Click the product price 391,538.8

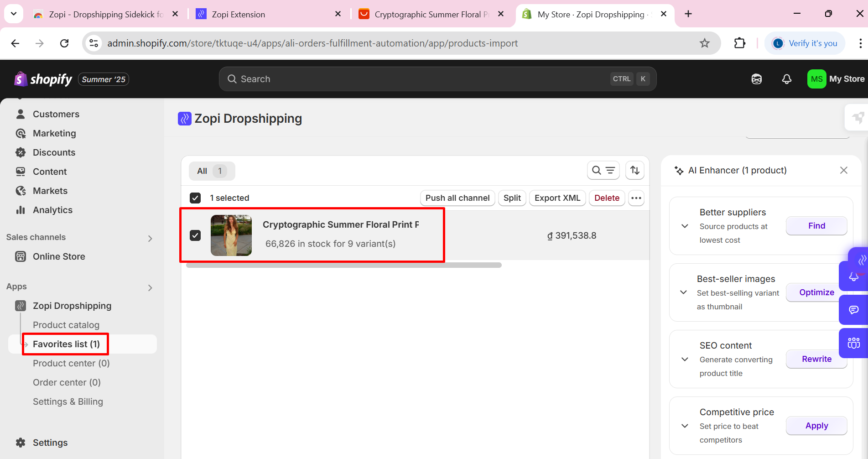572,235
